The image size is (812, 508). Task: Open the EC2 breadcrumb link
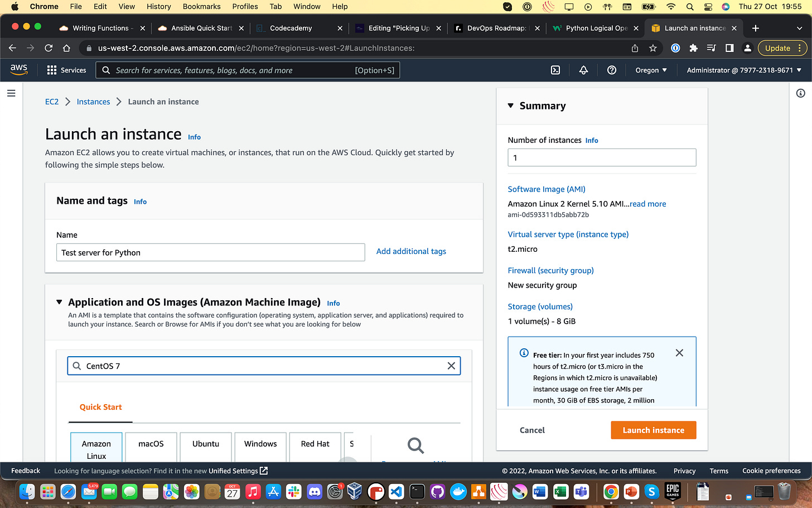[x=52, y=102]
